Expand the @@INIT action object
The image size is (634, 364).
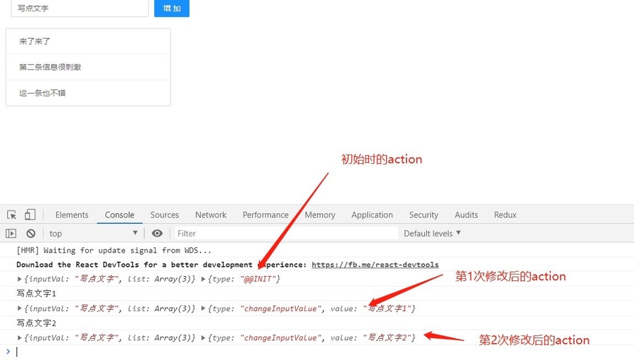pyautogui.click(x=204, y=280)
